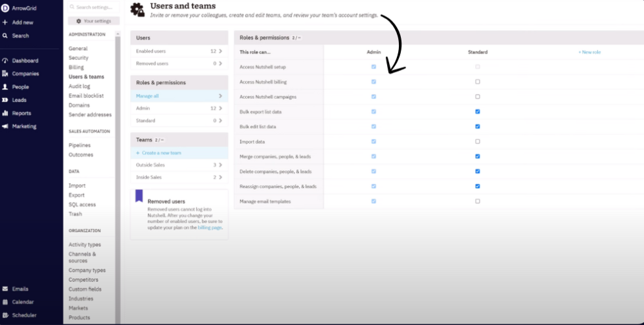Image resolution: width=644 pixels, height=325 pixels.
Task: Expand the Admin role row chevron
Action: click(x=221, y=108)
